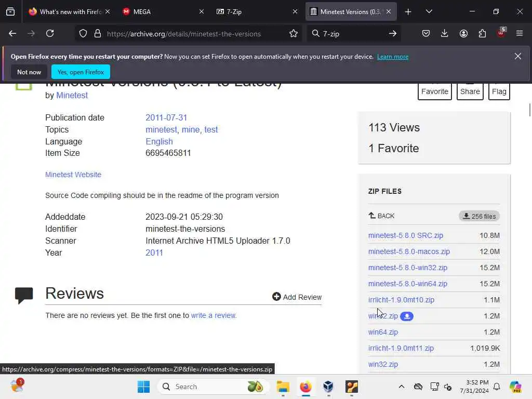Download irrlicht-1.9.0mt10.zip
The image size is (532, 399).
click(401, 300)
